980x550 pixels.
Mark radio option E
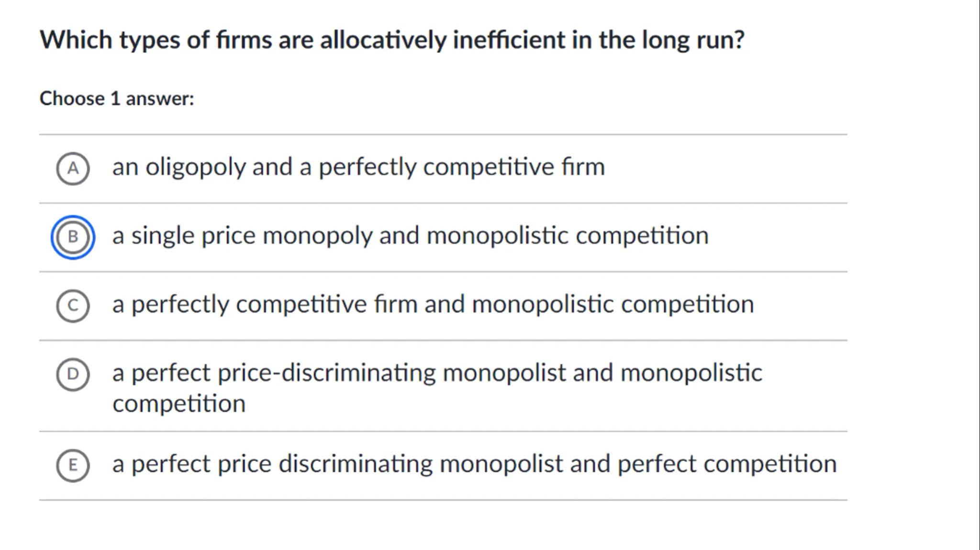(x=73, y=465)
